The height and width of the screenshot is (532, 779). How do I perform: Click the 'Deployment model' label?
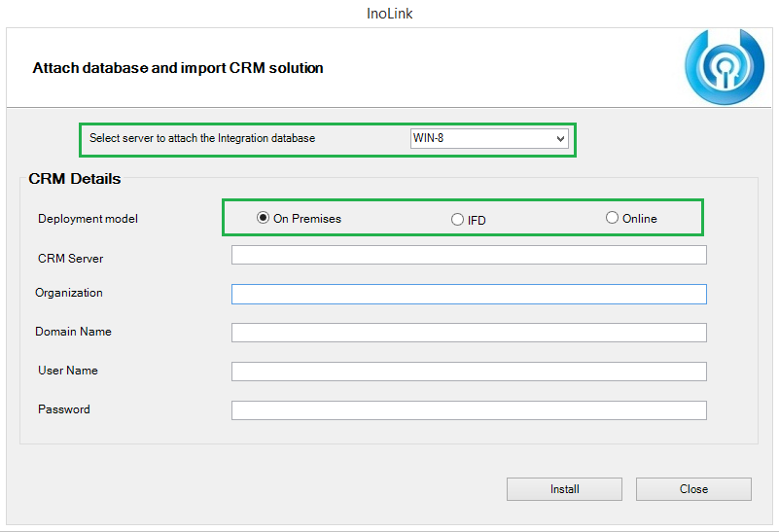[x=88, y=219]
